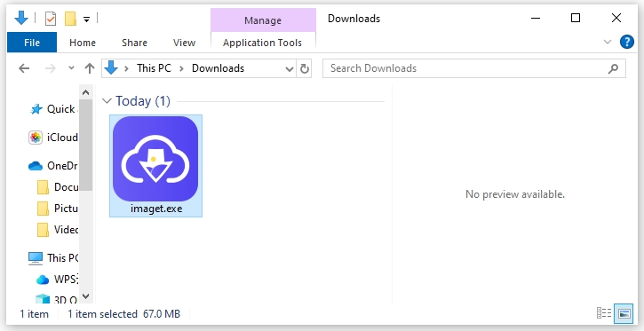Click the '1 item' status bar text
Viewport: 644px width, 331px height.
(34, 314)
